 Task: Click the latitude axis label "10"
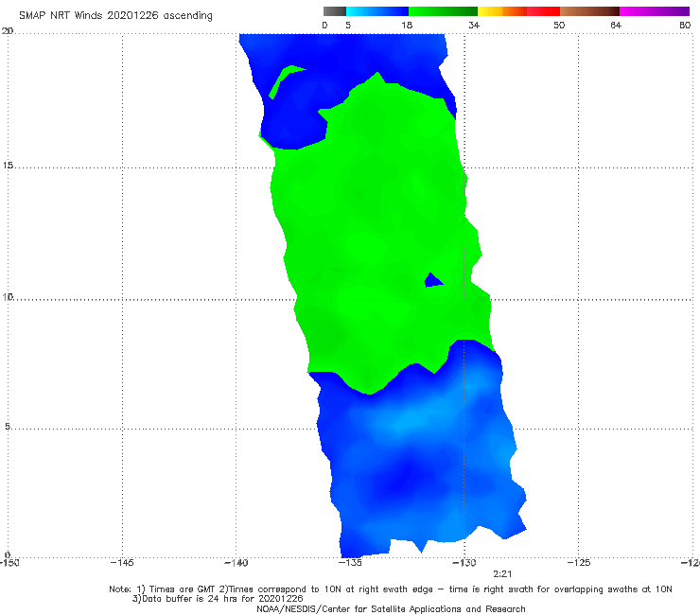pos(8,296)
